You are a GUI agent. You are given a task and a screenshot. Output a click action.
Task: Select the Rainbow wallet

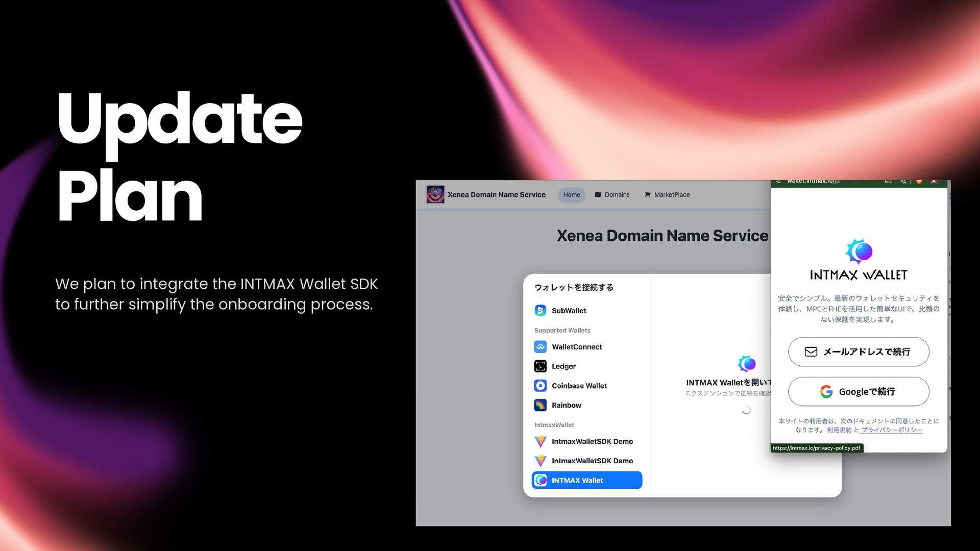(587, 405)
